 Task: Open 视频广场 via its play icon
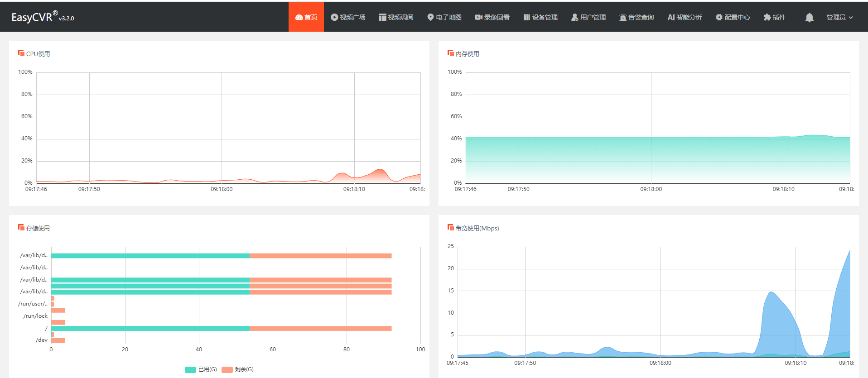click(x=334, y=17)
